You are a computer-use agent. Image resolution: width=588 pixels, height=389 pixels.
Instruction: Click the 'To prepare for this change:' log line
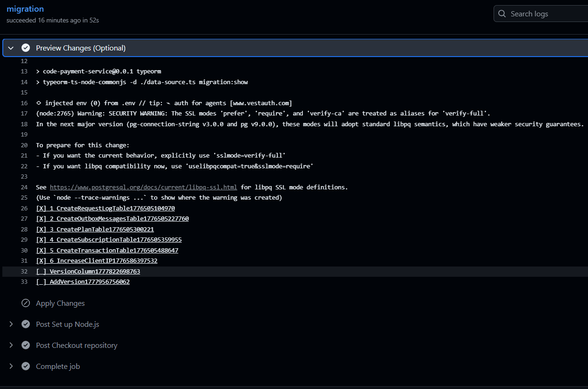click(x=83, y=145)
